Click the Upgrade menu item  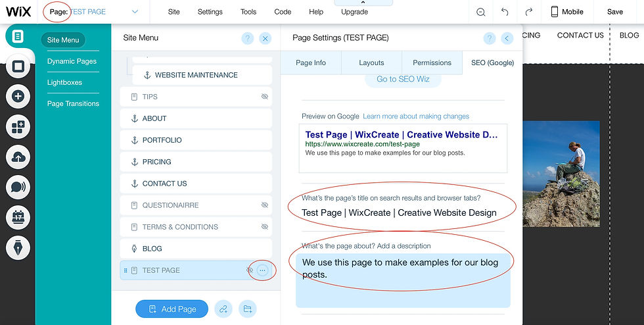click(354, 12)
